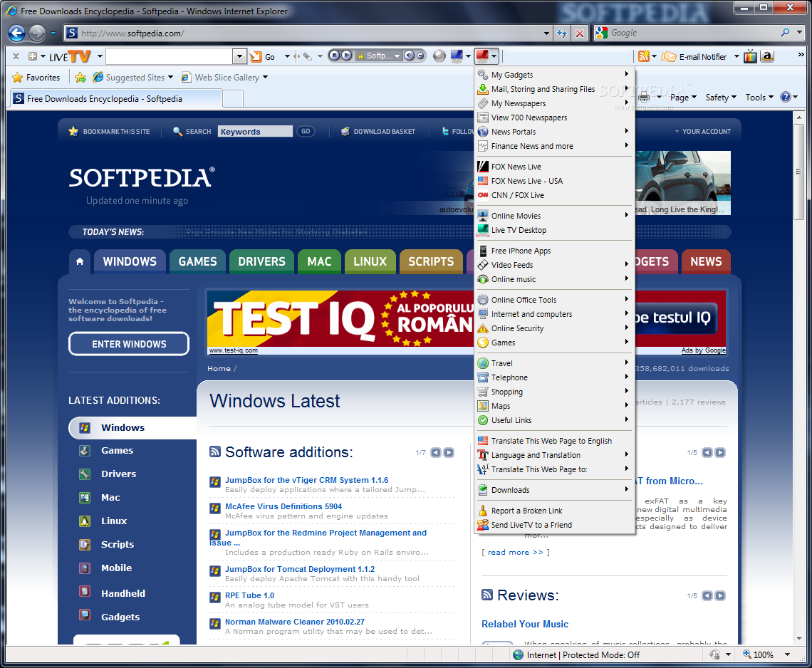Select View 700 Newspapers menu item
The image size is (812, 668).
[553, 118]
